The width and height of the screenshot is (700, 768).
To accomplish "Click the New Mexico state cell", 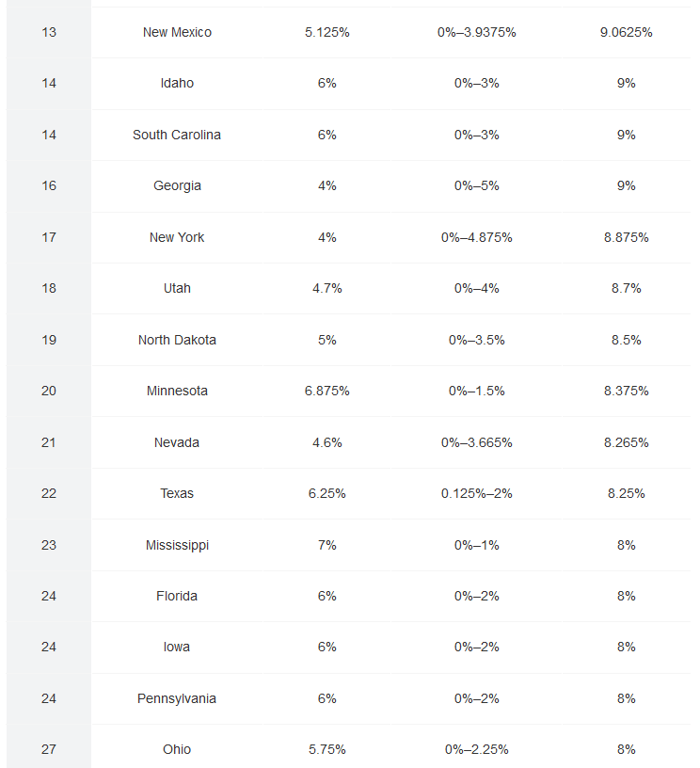I will coord(177,32).
